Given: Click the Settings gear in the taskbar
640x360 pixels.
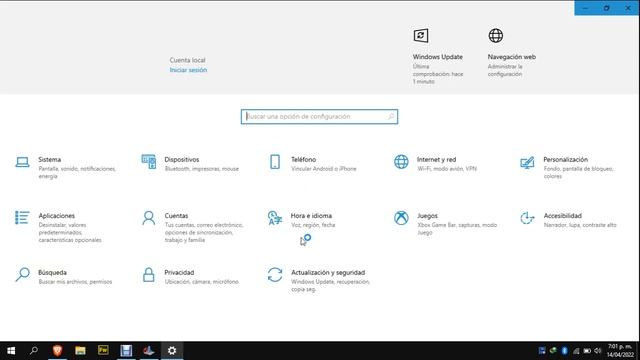Looking at the screenshot, I should (172, 351).
